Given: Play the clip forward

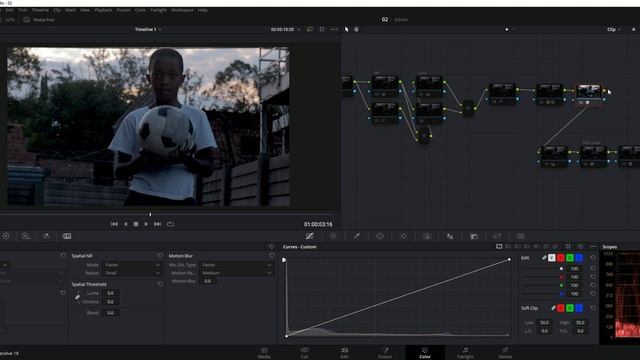Looking at the screenshot, I should click(146, 224).
